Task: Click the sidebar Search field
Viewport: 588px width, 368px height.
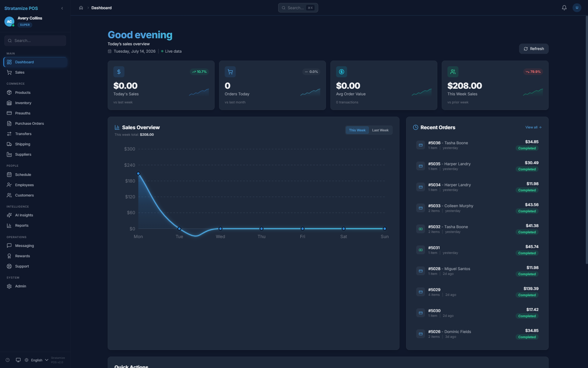Action: tap(35, 40)
